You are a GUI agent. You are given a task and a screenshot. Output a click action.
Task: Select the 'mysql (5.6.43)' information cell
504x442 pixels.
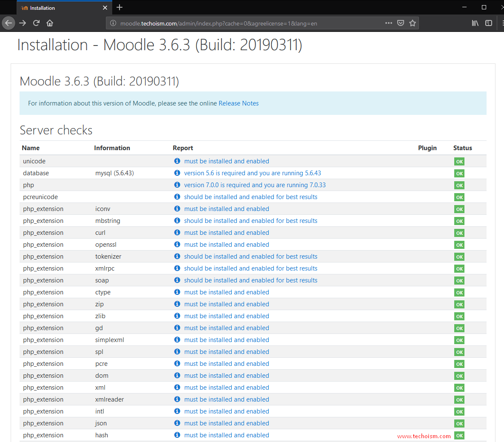[x=114, y=173]
